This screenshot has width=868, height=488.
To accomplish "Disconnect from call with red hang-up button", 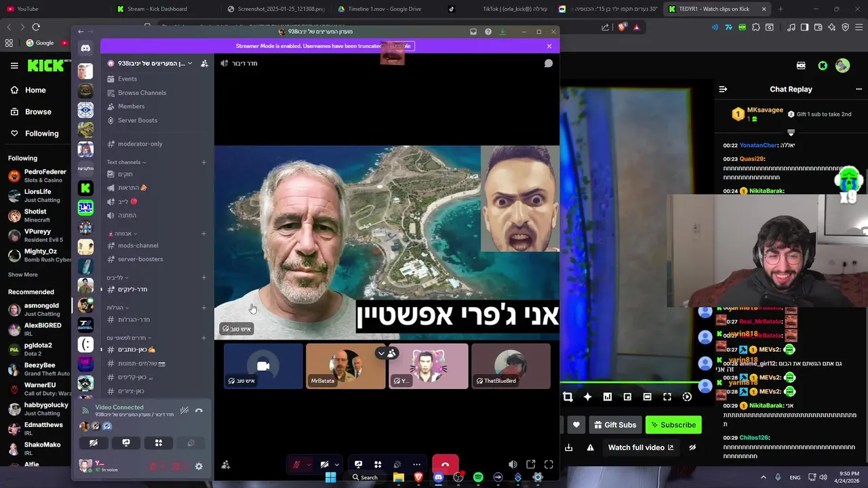I will [x=445, y=464].
